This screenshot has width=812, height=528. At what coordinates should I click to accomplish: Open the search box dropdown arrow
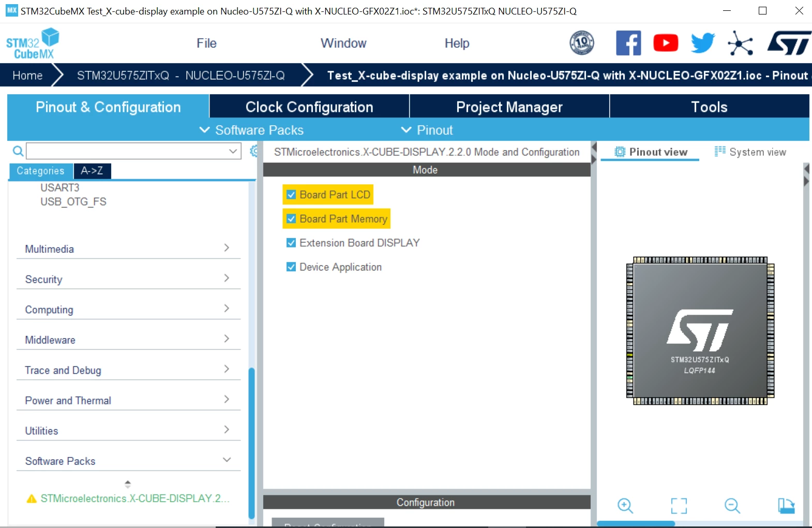coord(233,151)
